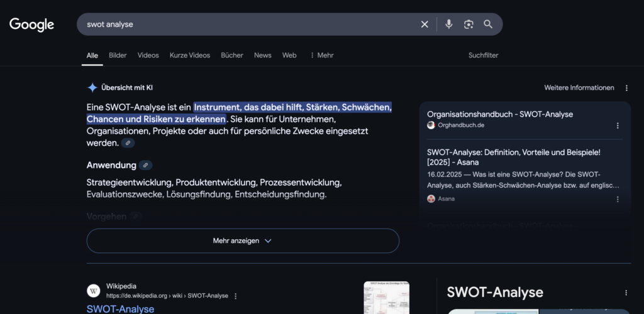Click the link chip icon beside Anwendung
The width and height of the screenshot is (644, 314).
pyautogui.click(x=145, y=165)
